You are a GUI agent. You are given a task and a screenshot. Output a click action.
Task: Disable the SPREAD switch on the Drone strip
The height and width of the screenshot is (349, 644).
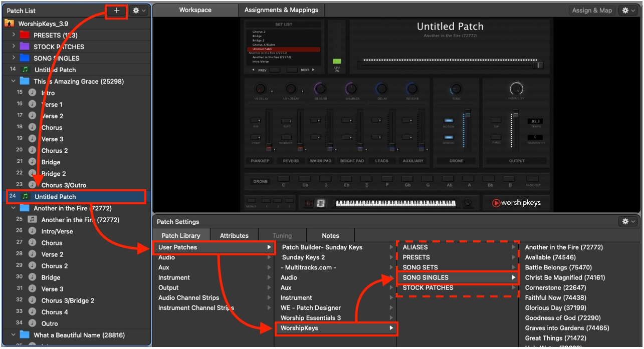click(x=449, y=137)
